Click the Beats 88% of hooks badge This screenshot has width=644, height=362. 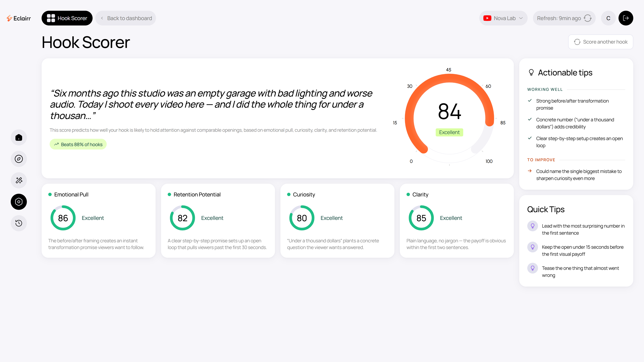point(78,144)
